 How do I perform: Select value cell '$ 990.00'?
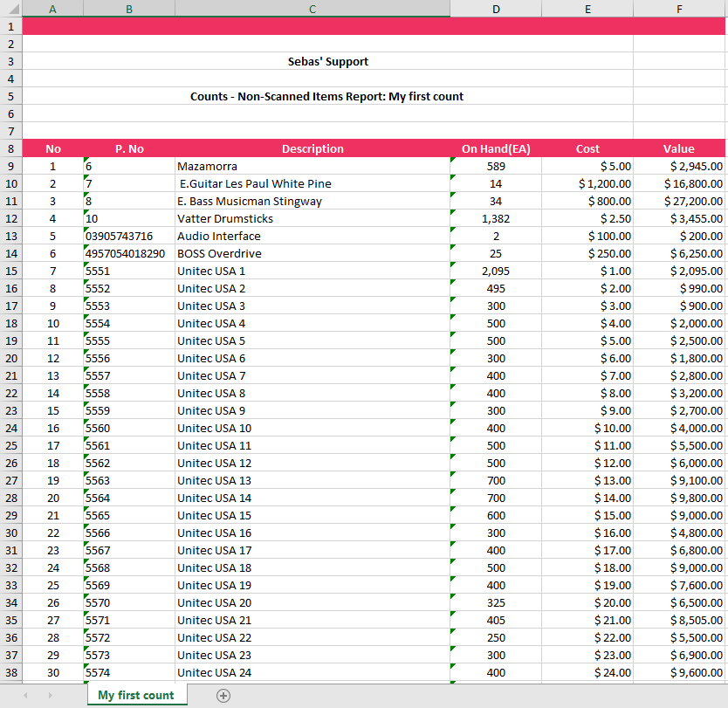point(679,288)
